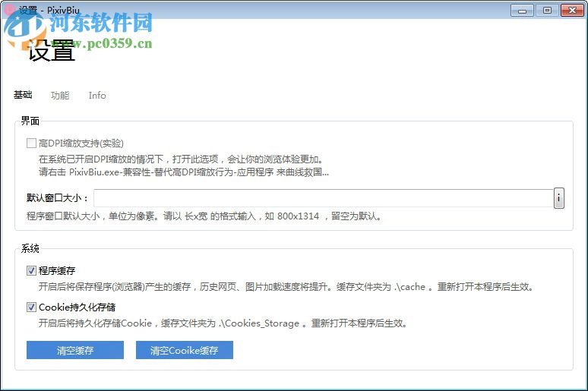The height and width of the screenshot is (391, 588).
Task: Open the Info tab
Action: click(97, 95)
